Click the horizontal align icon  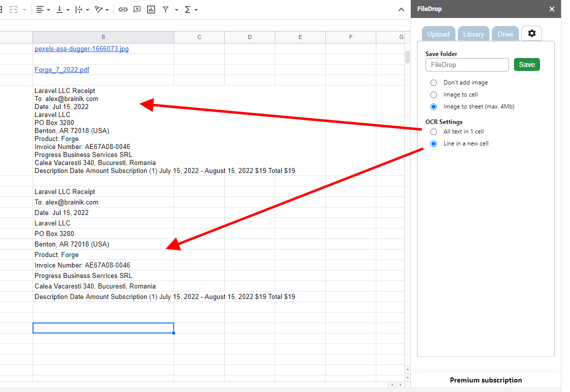click(40, 10)
